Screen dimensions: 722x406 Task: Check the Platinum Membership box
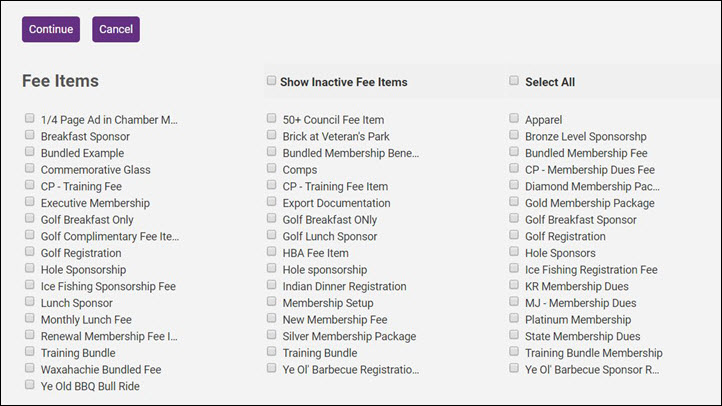(x=514, y=319)
